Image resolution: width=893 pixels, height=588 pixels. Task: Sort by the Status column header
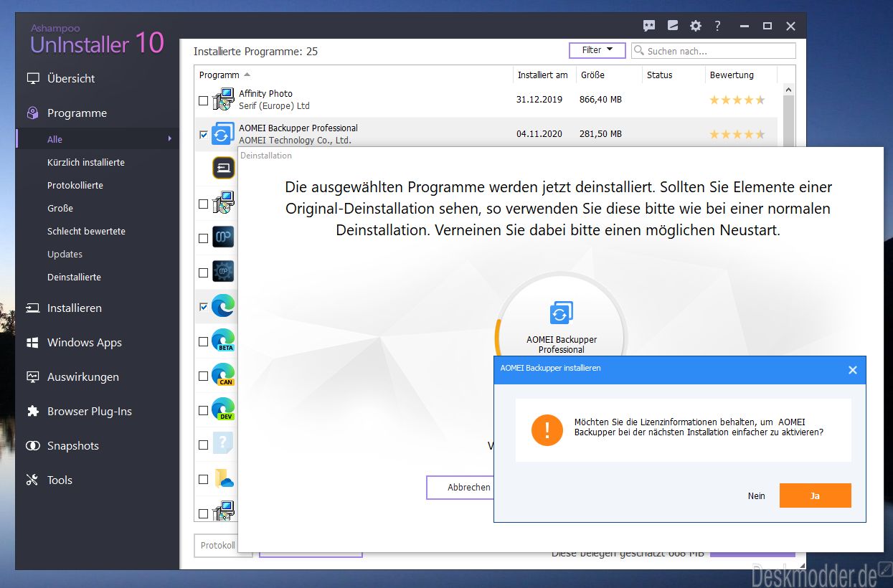click(659, 75)
